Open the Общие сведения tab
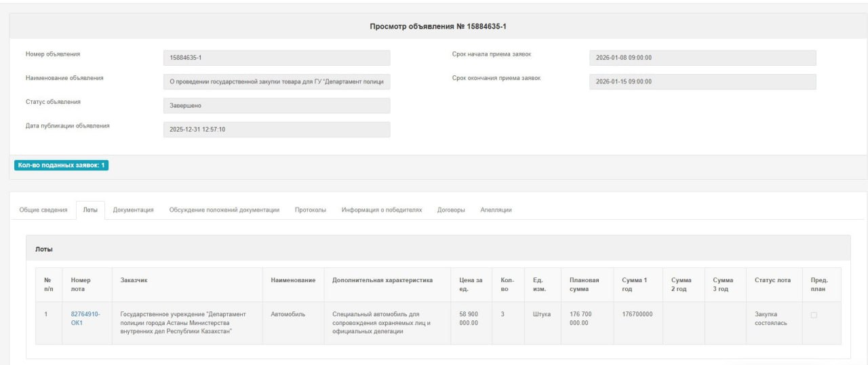 [43, 210]
